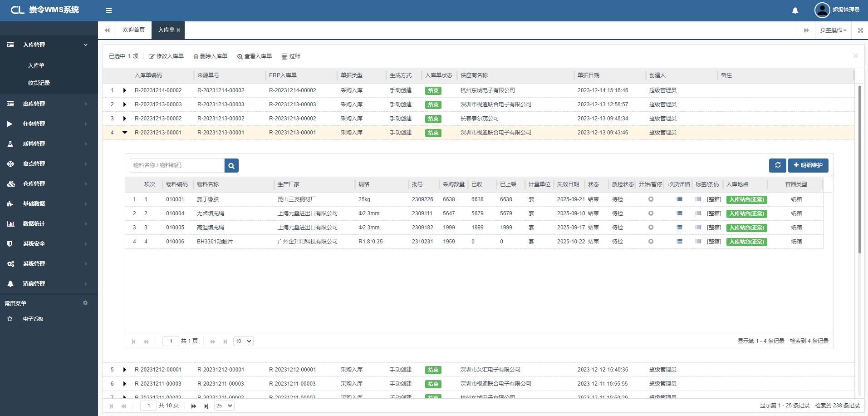Screen dimensions: 868x416
Task: Collapse 入库管理 sidebar menu
Action: 49,45
